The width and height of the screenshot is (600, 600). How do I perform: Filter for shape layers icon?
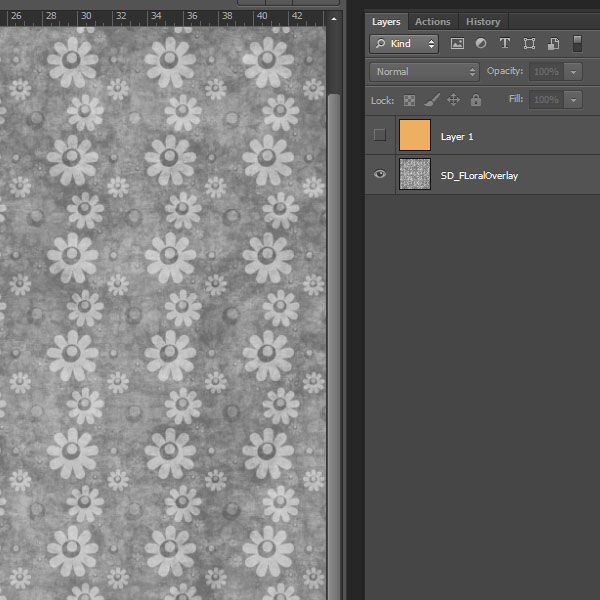(529, 44)
